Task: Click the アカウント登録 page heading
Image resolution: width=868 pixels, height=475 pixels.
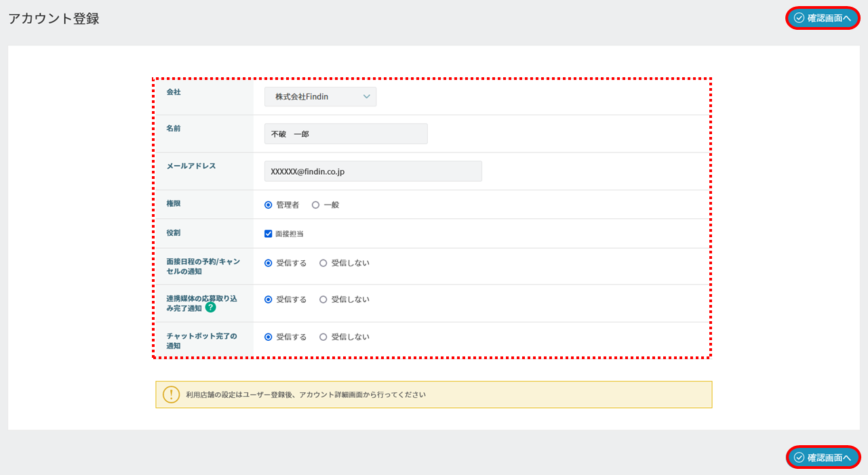Action: click(x=54, y=19)
